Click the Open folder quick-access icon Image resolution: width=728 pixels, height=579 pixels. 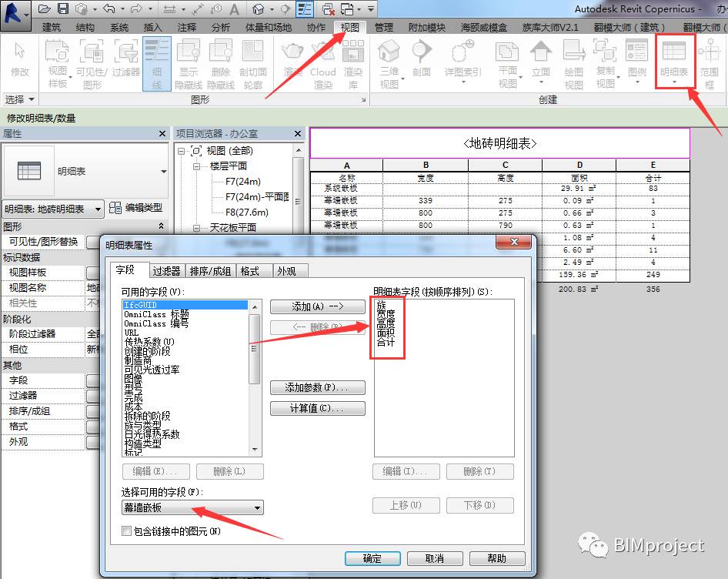44,8
